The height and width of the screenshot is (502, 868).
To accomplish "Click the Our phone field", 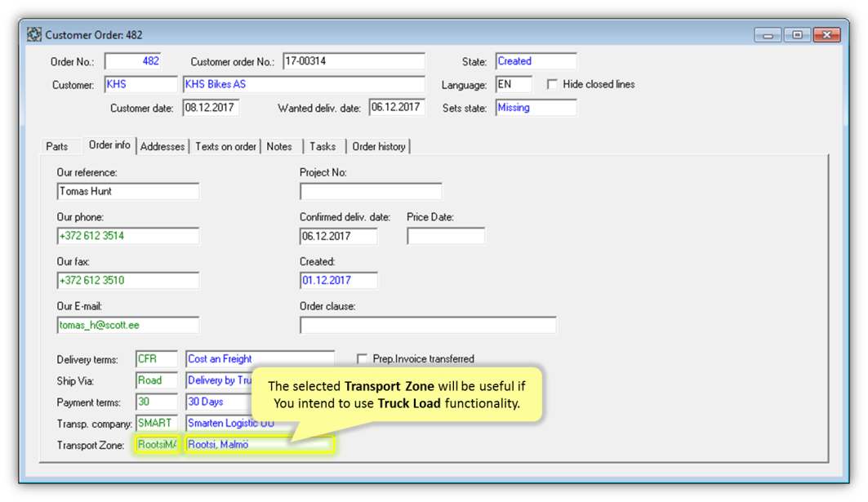I will point(128,236).
